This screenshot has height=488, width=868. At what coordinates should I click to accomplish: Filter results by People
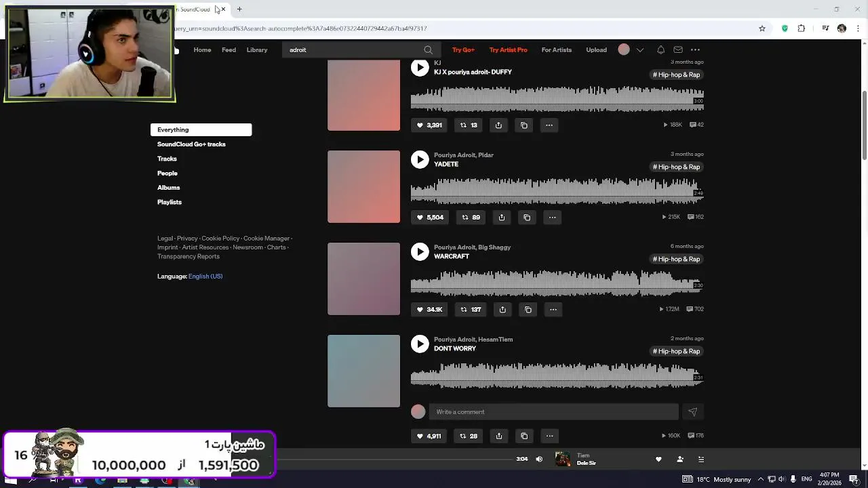click(x=167, y=173)
